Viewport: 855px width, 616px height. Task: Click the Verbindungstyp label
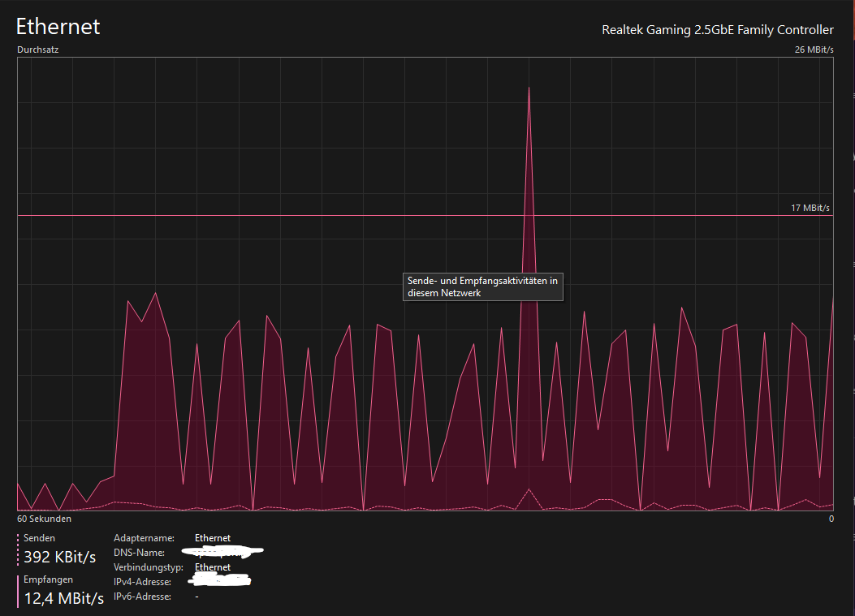click(x=149, y=567)
